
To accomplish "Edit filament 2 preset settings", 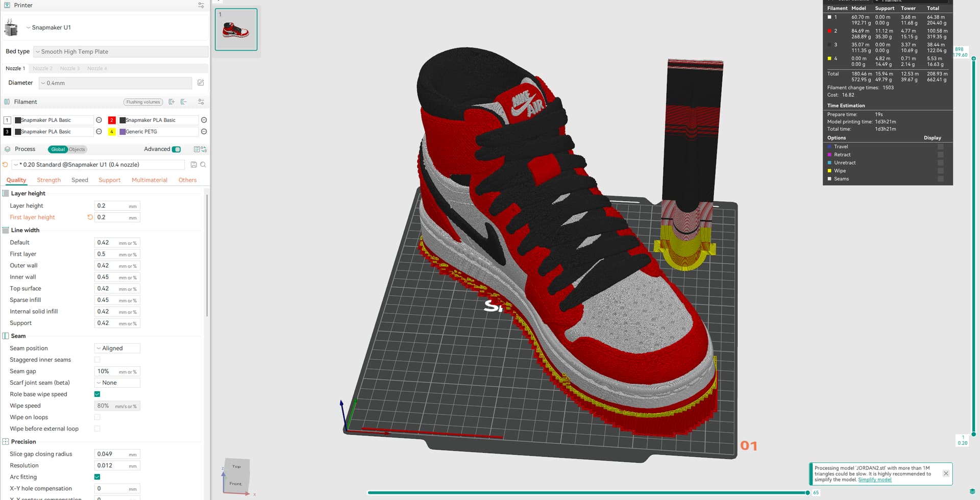I will click(x=204, y=120).
